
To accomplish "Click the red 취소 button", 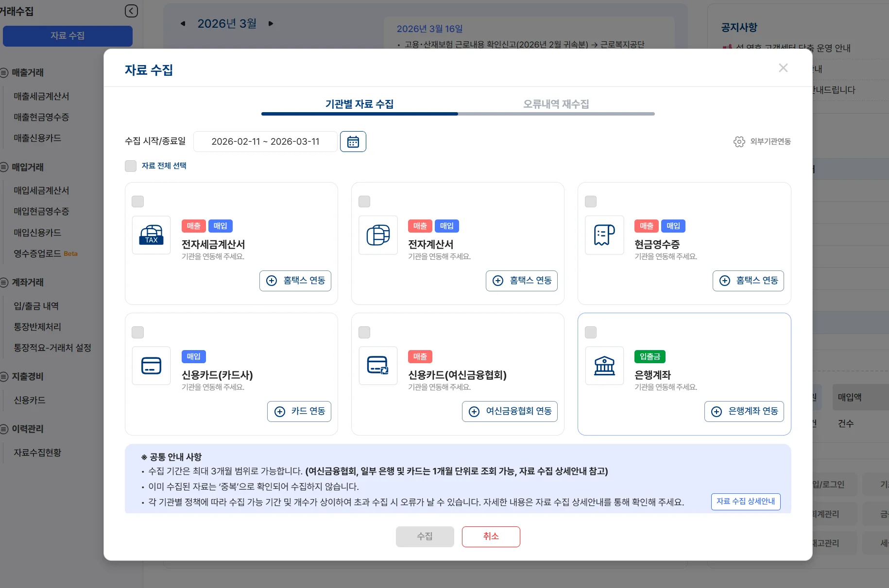I will point(491,537).
